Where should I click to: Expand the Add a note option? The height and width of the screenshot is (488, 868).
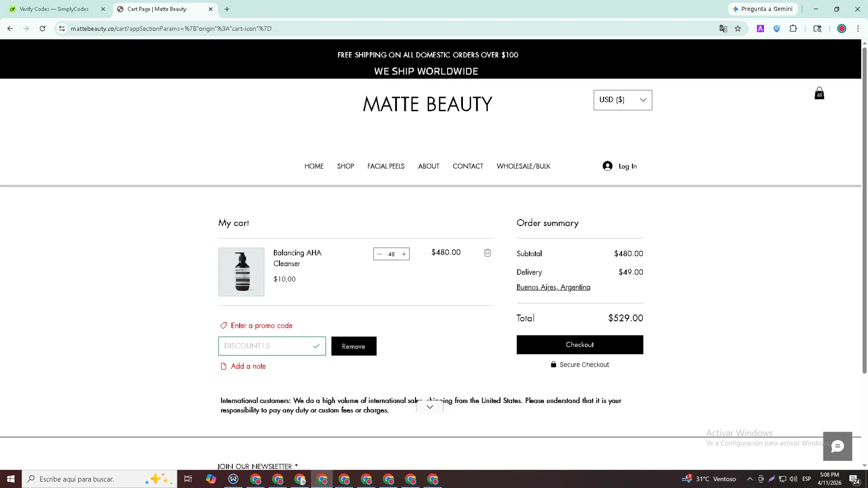click(x=243, y=366)
